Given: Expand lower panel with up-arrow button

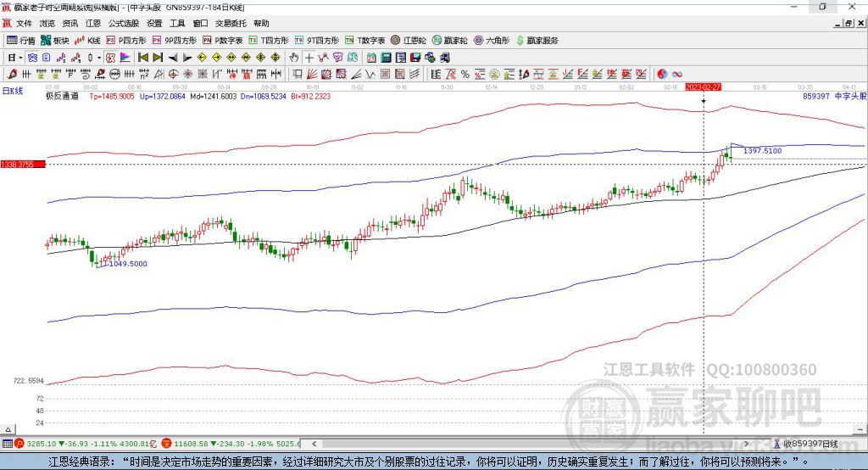Looking at the screenshot, I should tap(8, 429).
